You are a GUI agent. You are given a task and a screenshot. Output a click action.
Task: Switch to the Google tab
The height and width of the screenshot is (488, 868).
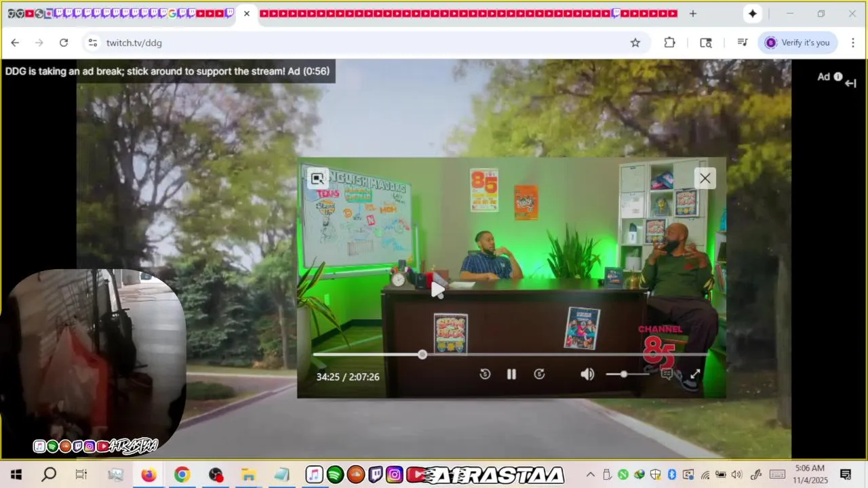click(172, 14)
